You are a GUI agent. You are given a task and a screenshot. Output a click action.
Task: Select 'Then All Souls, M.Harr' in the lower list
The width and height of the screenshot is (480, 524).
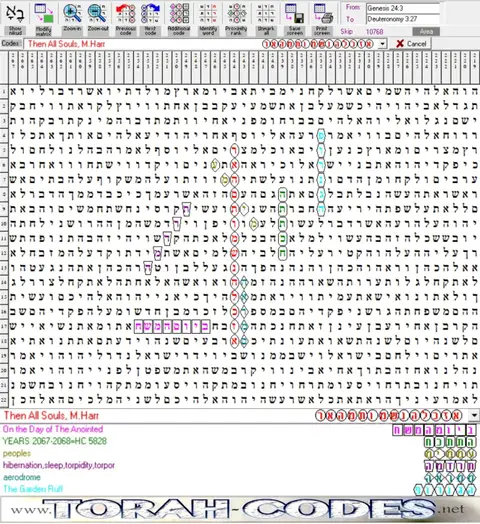tap(51, 416)
